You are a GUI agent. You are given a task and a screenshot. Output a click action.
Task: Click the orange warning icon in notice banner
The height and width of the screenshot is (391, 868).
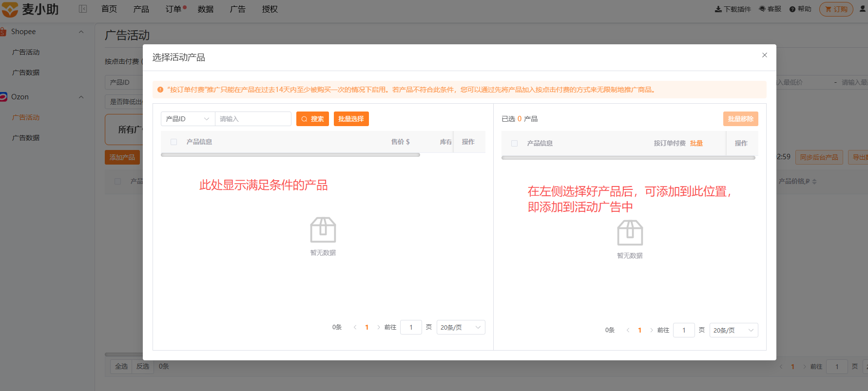[x=160, y=90]
